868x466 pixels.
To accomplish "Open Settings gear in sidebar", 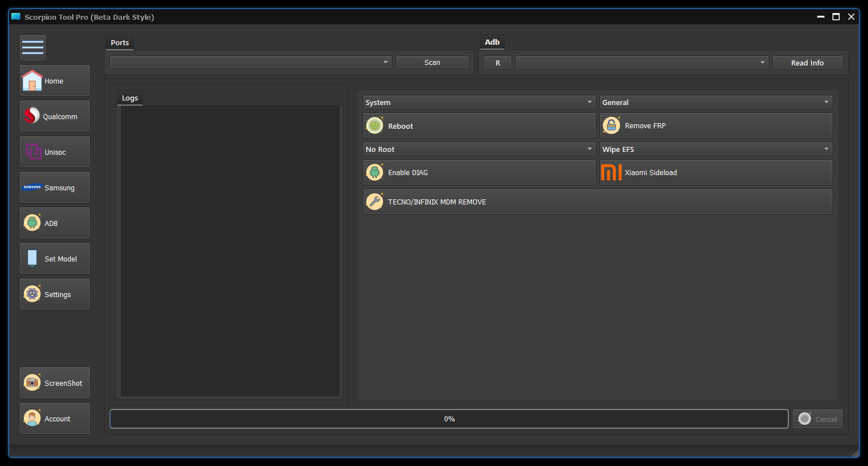I will [32, 294].
